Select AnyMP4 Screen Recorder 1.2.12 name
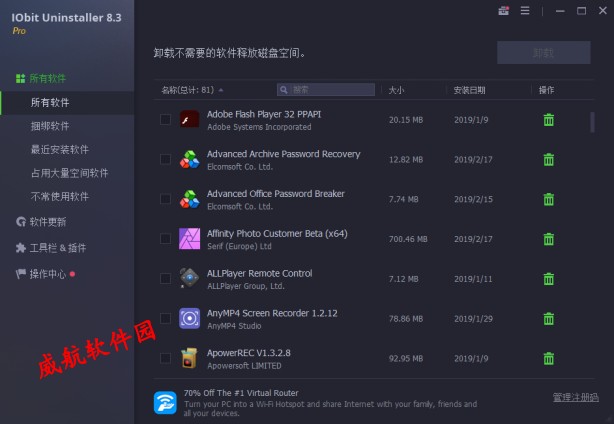614x424 pixels. point(272,313)
